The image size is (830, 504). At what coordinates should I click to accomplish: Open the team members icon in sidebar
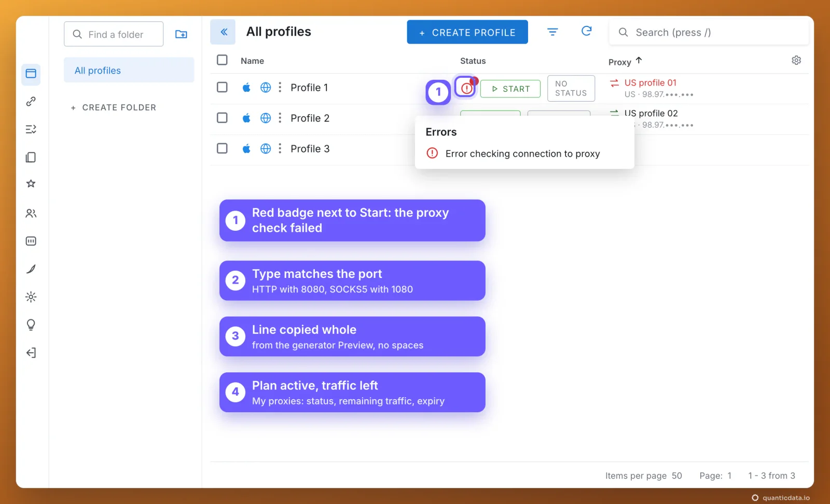tap(31, 213)
